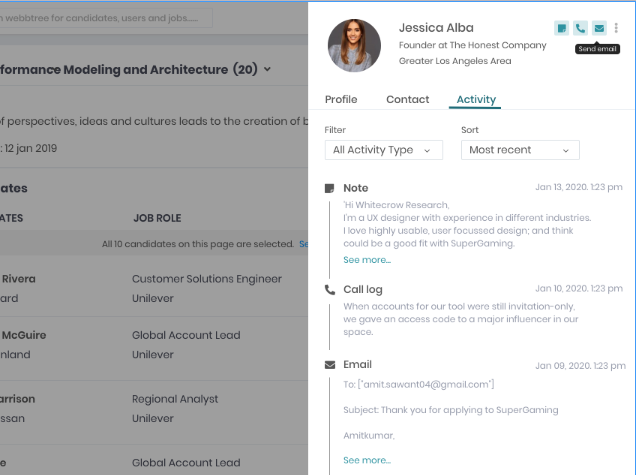Expand the job title dropdown chevron
This screenshot has width=636, height=475.
tap(268, 70)
